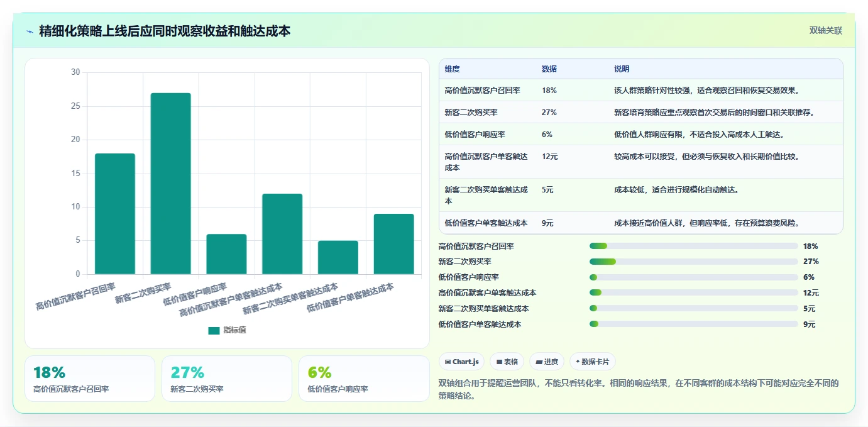Click the 6% 低价值客户响应率 stat card

[364, 379]
